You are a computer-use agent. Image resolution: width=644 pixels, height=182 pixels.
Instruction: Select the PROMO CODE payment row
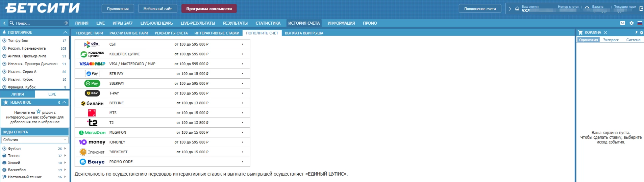[x=162, y=162]
